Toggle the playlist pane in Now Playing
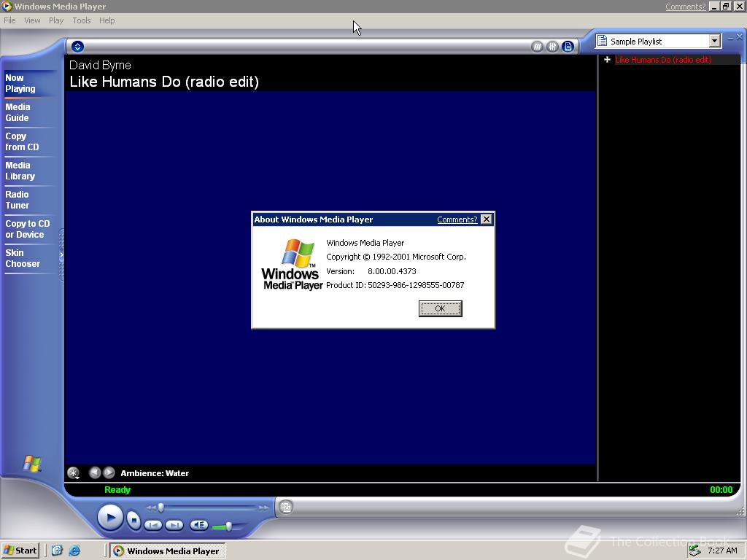 568,47
